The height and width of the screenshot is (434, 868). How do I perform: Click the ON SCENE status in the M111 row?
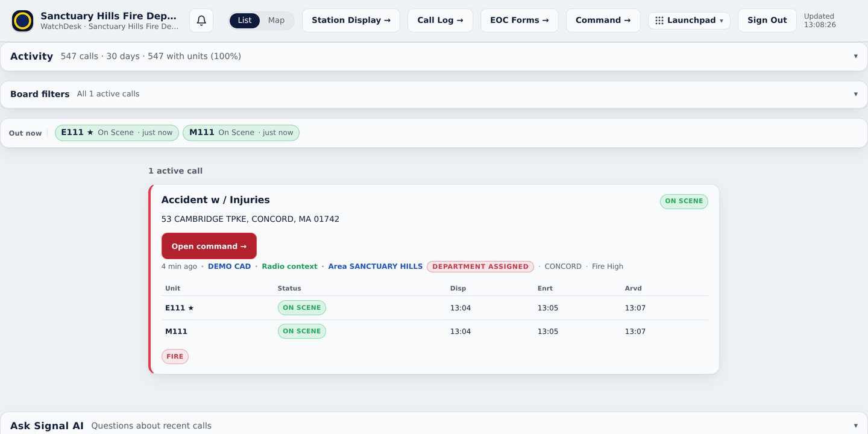pyautogui.click(x=302, y=332)
